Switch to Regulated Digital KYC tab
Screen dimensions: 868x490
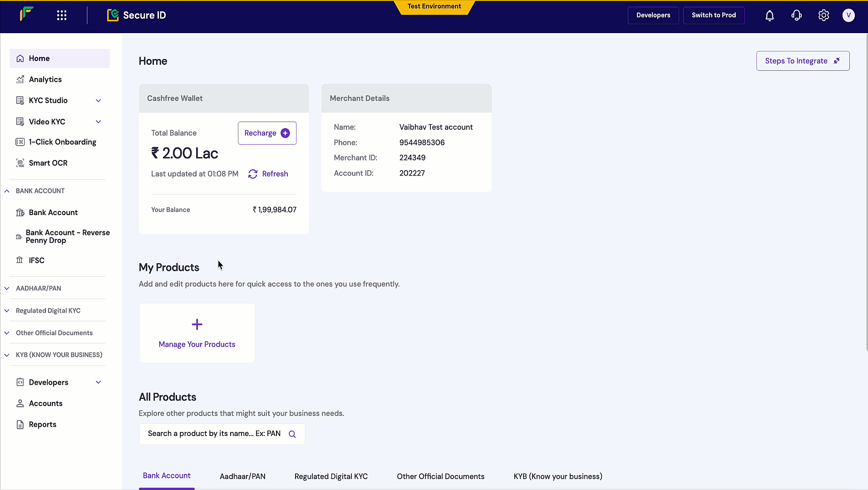coord(331,476)
